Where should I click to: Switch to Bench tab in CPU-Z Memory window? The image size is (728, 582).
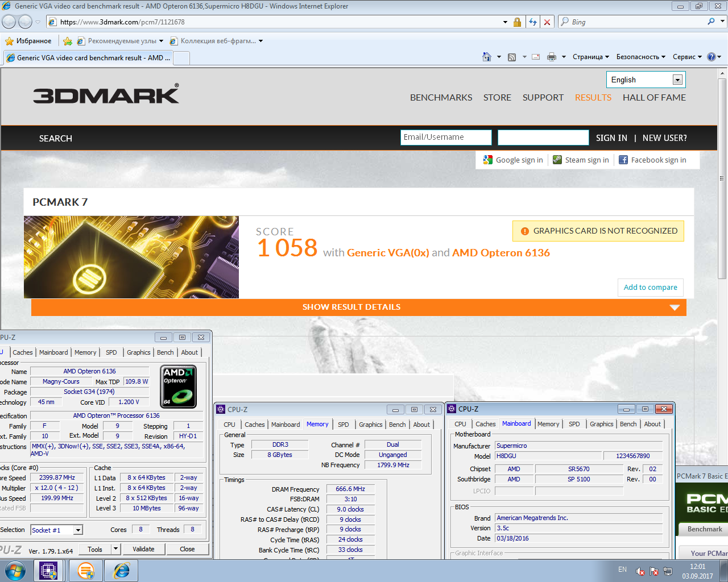point(398,425)
